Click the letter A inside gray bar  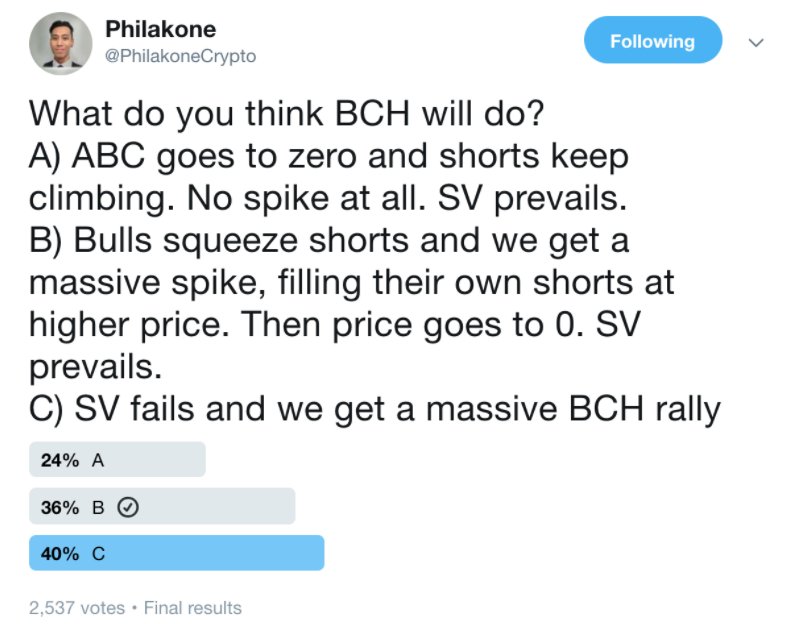coord(98,460)
